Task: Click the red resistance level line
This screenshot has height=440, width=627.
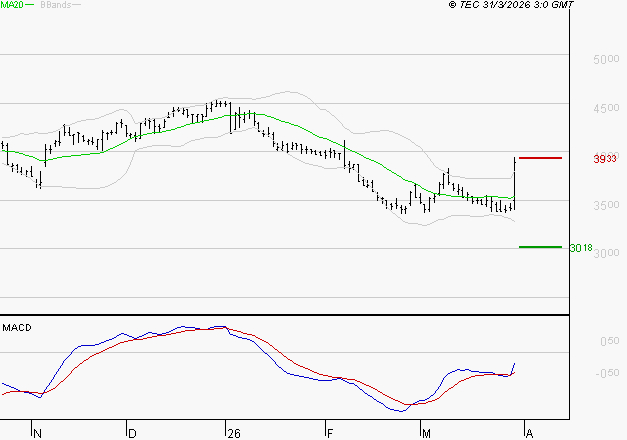Action: [540, 158]
